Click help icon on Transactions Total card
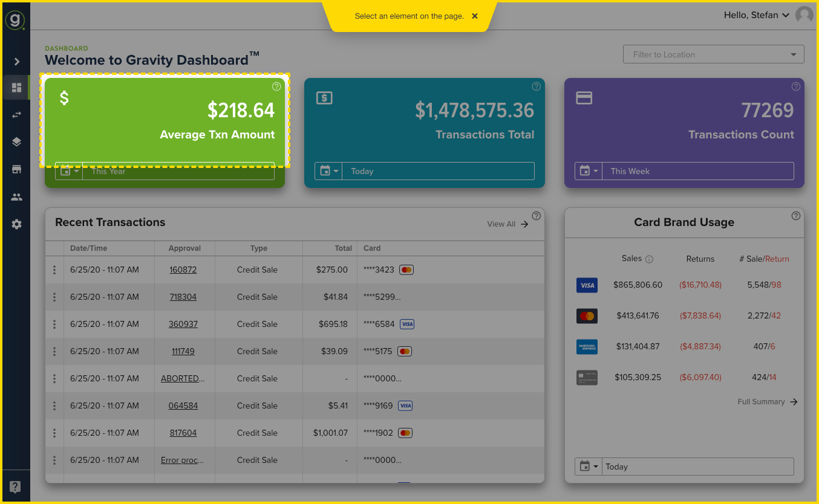819x504 pixels. pos(536,86)
